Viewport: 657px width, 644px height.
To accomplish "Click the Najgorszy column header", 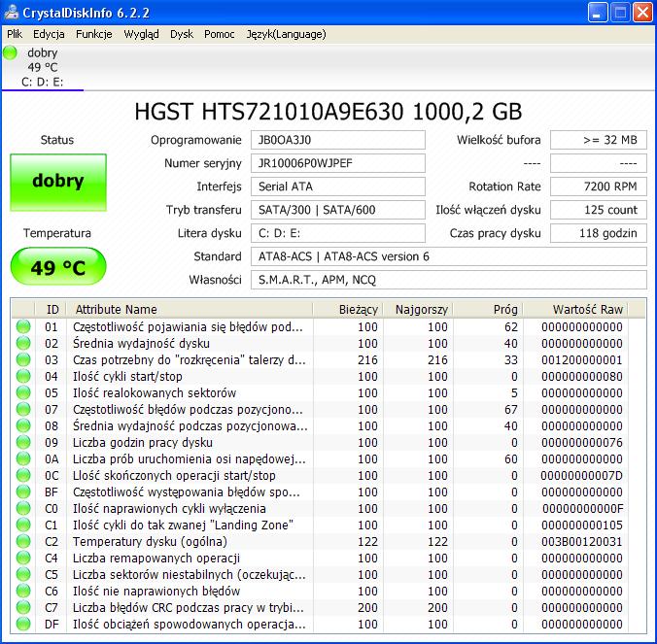I will tap(418, 310).
